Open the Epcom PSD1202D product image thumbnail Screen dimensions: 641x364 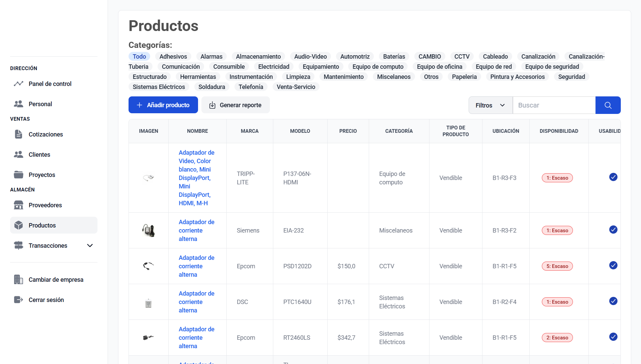pyautogui.click(x=148, y=266)
